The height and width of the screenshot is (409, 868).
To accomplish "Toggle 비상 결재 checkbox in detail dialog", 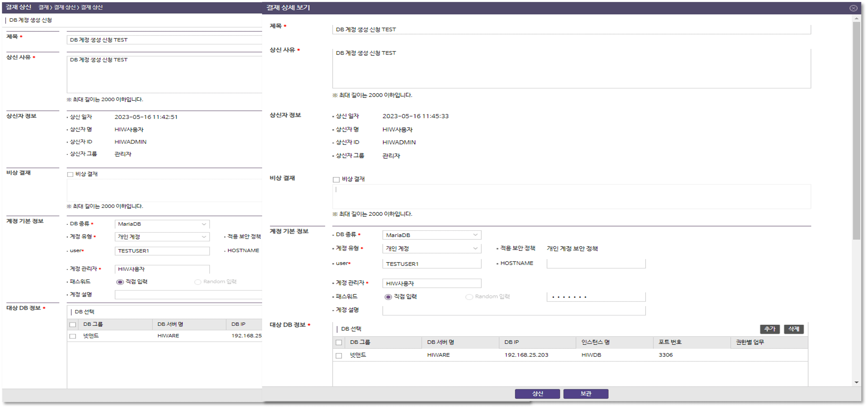I will (336, 179).
